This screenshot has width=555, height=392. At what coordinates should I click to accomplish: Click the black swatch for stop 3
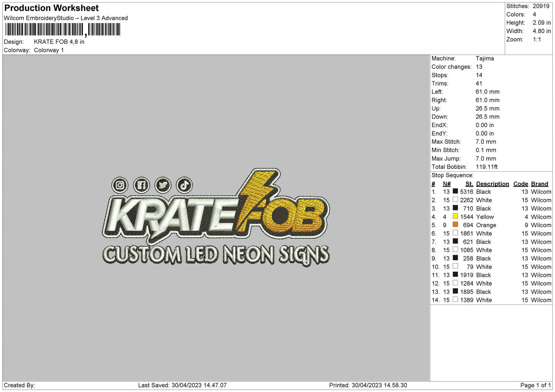[455, 208]
